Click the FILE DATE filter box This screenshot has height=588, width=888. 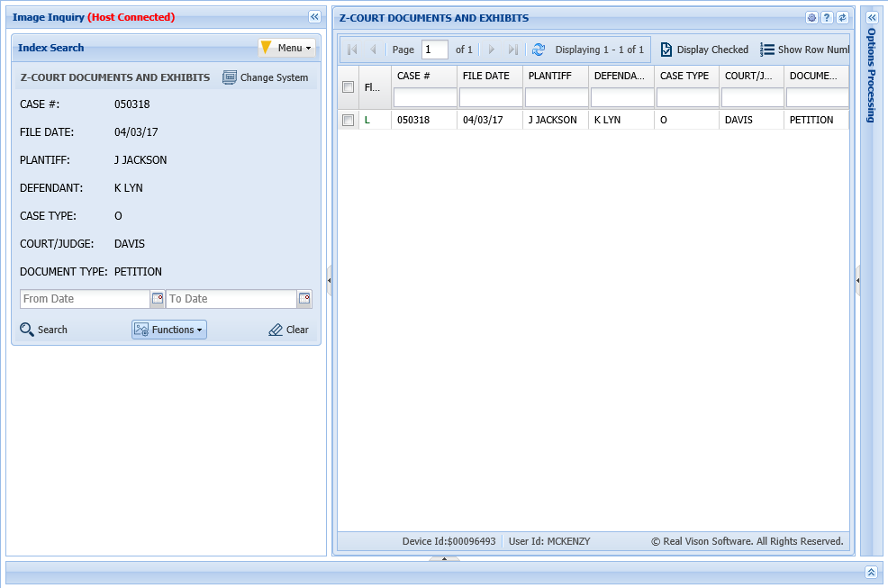pyautogui.click(x=491, y=98)
